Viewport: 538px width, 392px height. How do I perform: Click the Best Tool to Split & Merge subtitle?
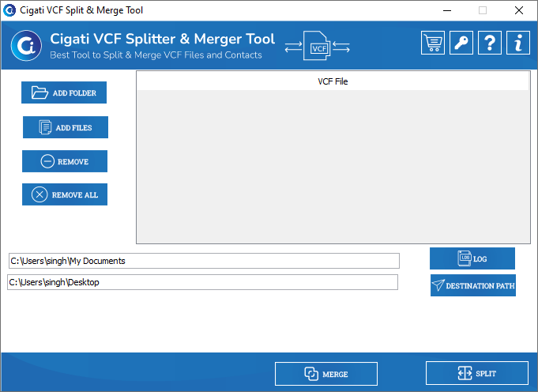[x=156, y=55]
